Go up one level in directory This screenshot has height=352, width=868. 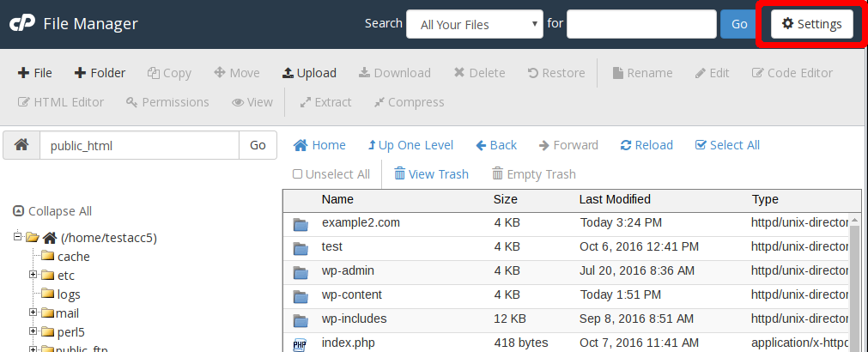click(x=410, y=145)
